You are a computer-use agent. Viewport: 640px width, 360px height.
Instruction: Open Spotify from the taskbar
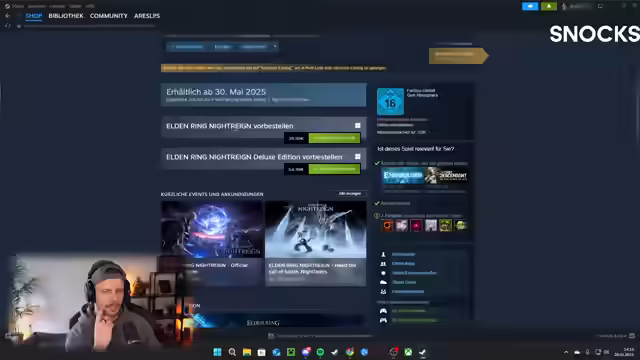point(320,352)
